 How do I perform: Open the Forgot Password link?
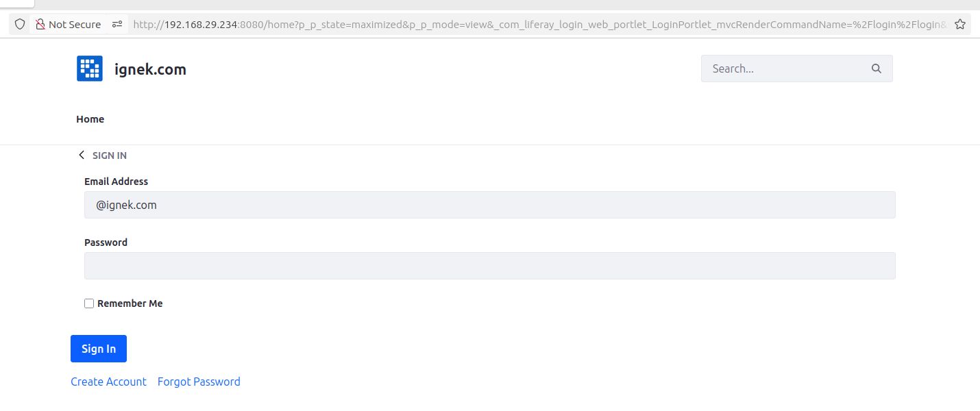(199, 382)
